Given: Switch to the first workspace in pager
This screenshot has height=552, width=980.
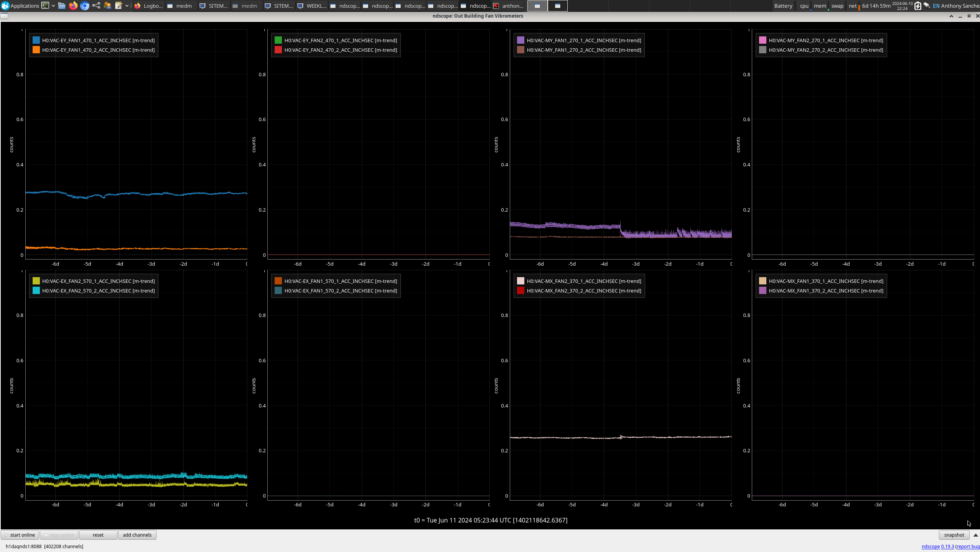Looking at the screenshot, I should click(x=537, y=6).
